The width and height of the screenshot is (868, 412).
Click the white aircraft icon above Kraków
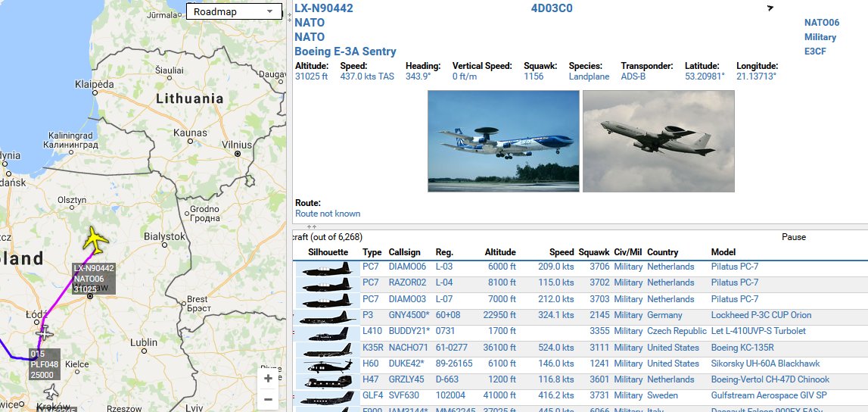pos(51,392)
